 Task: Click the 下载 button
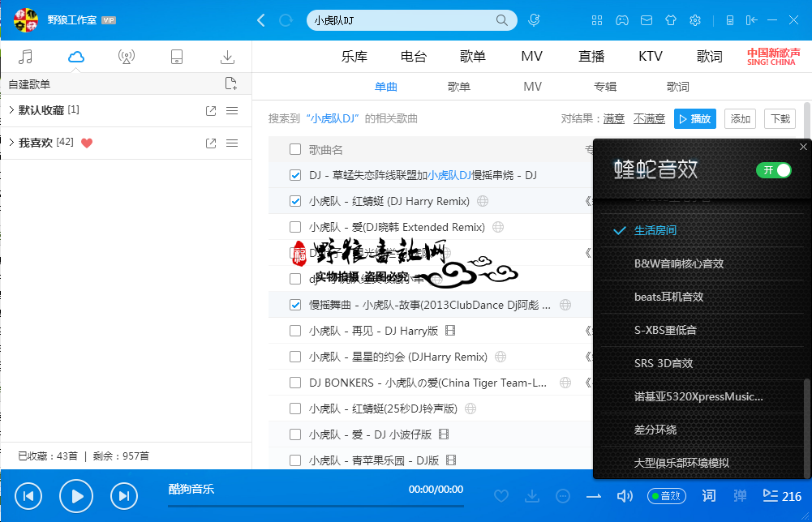[780, 119]
